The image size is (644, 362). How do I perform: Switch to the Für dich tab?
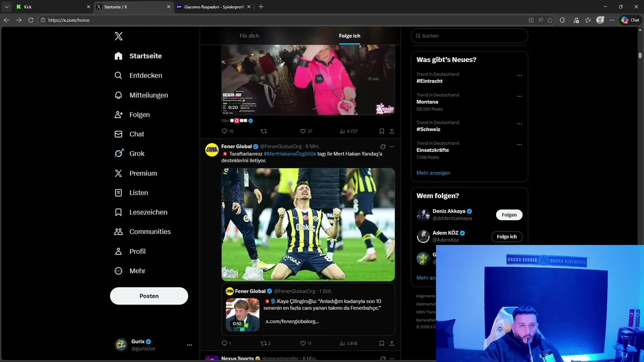[x=249, y=36]
